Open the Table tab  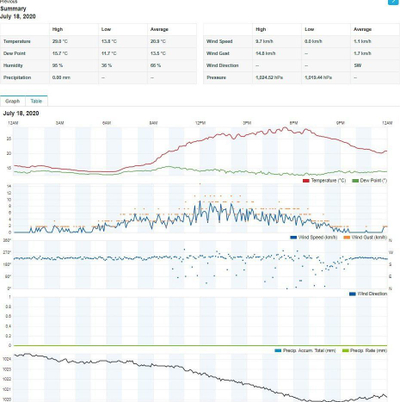coord(36,101)
